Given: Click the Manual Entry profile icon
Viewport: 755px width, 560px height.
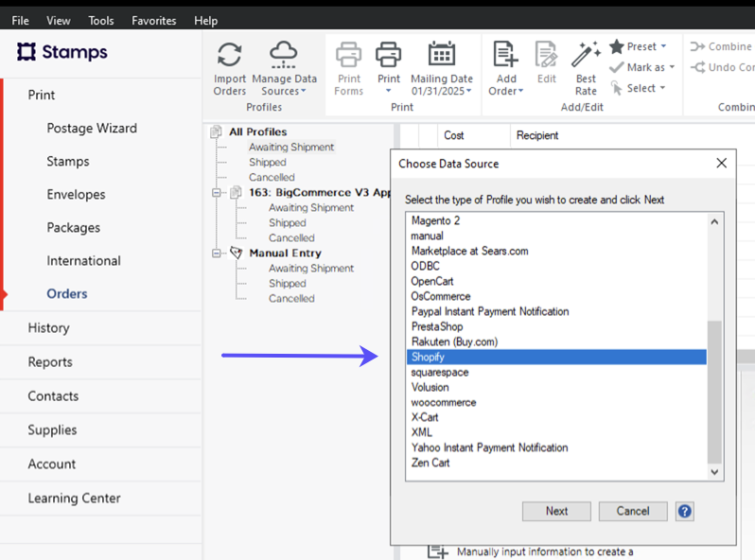Looking at the screenshot, I should pos(236,253).
